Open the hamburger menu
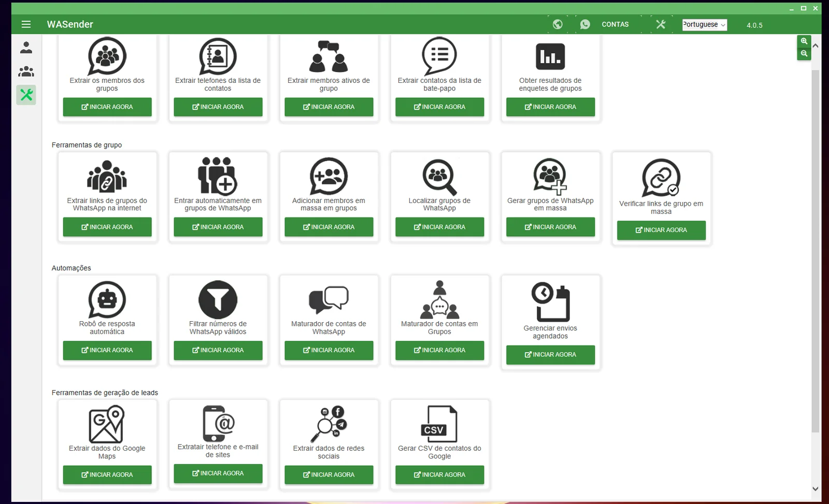Screen dimensions: 829x504 (26, 24)
